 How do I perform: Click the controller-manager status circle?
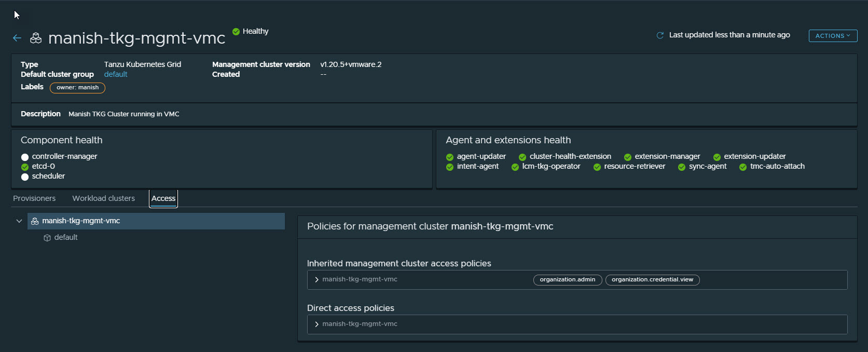(25, 157)
